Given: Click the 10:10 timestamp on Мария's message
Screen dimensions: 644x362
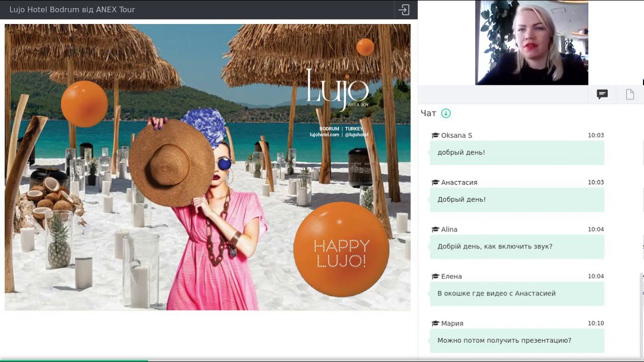Looking at the screenshot, I should click(x=596, y=323).
